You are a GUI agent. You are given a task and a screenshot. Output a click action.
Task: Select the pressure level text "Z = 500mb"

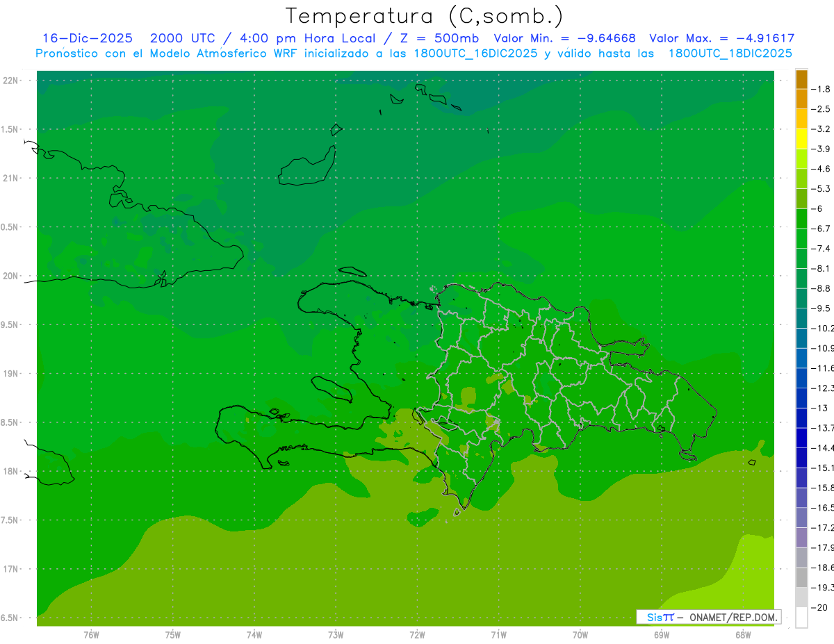click(439, 38)
